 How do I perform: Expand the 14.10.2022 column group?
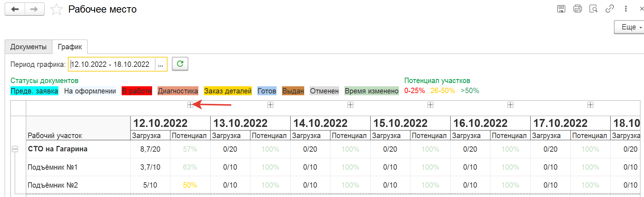[x=350, y=105]
